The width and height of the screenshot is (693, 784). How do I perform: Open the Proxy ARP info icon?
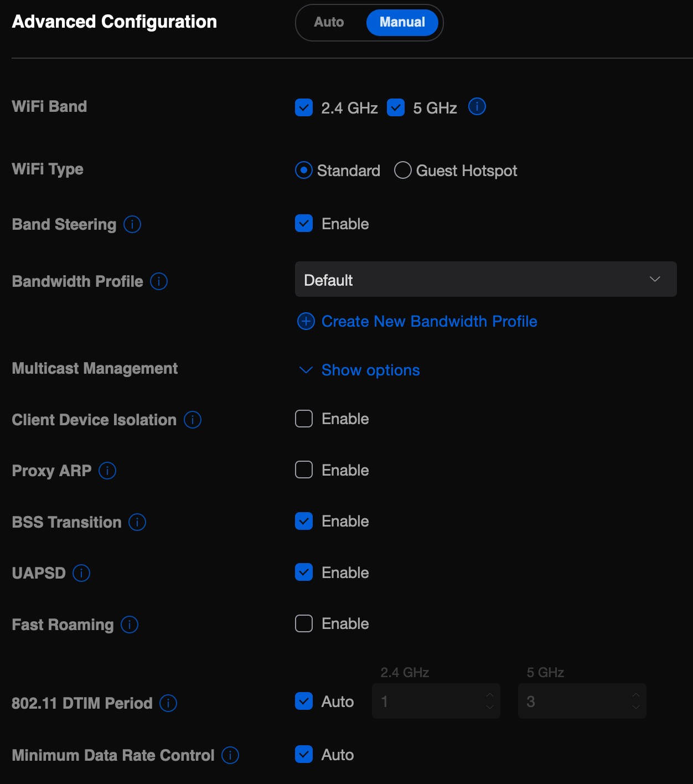pyautogui.click(x=107, y=471)
